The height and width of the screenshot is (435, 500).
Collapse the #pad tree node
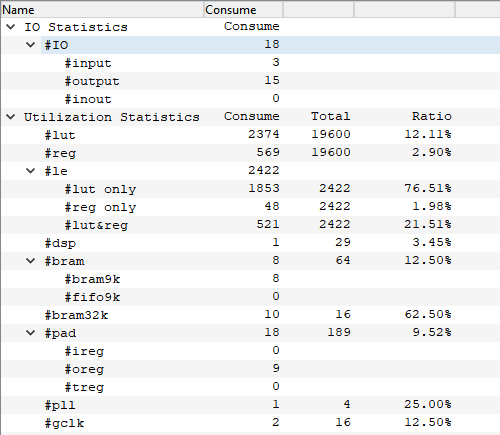pyautogui.click(x=30, y=333)
